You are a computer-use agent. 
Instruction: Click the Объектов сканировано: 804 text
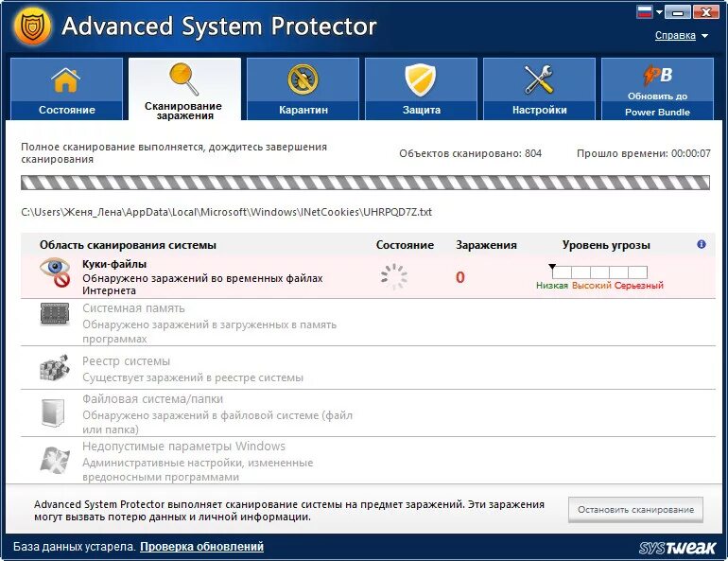tap(470, 153)
